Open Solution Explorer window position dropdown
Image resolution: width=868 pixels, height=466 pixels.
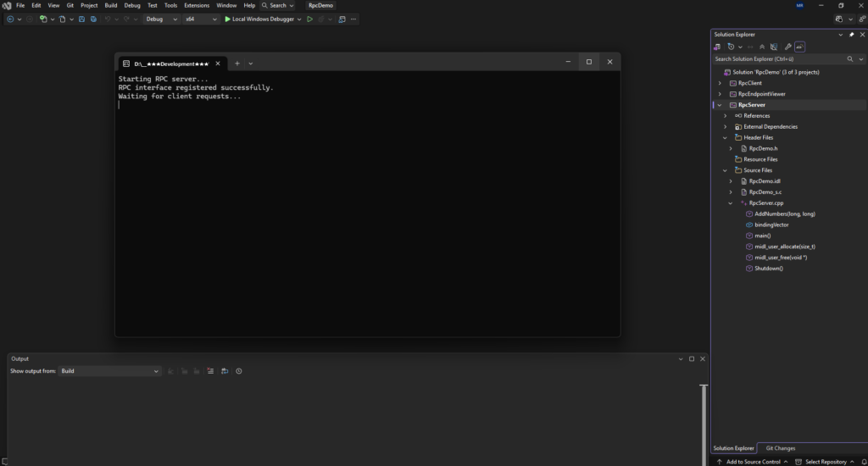[840, 34]
